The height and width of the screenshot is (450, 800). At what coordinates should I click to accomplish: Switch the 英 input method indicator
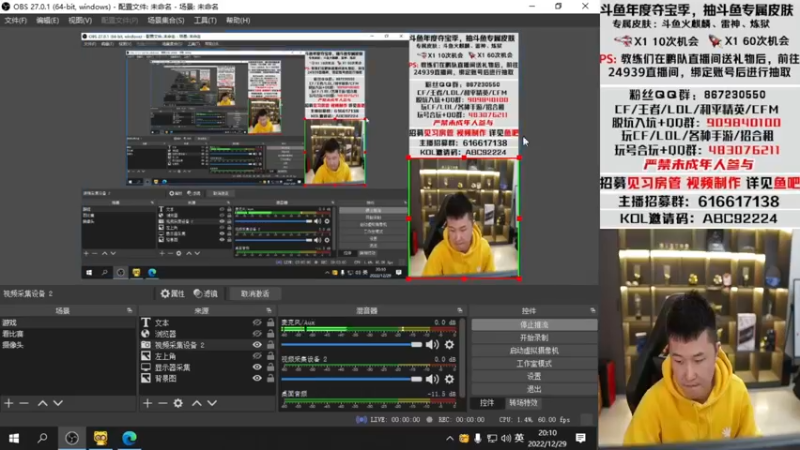coord(519,438)
